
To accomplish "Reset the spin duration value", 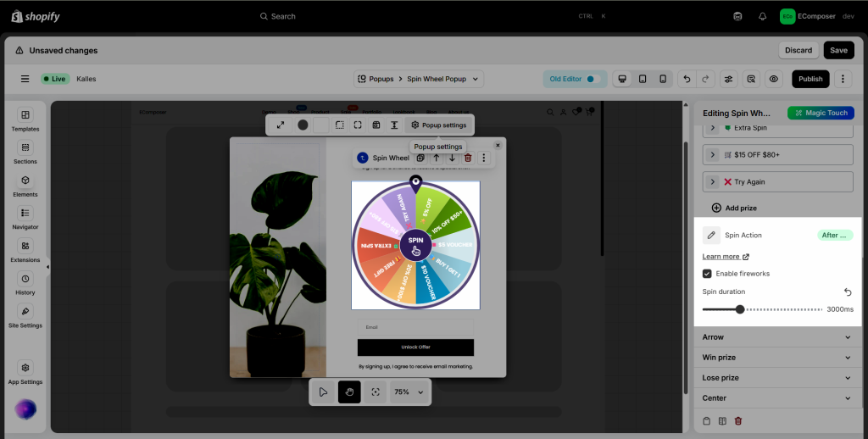I will click(x=848, y=292).
